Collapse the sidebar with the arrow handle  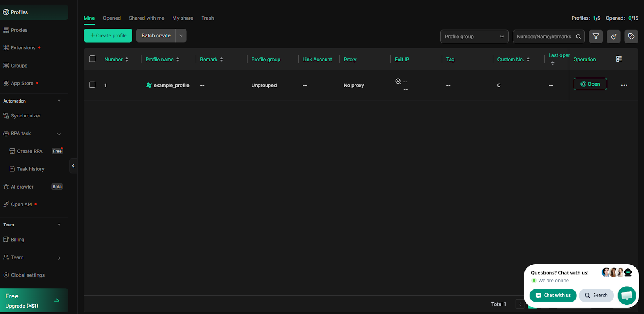[x=73, y=166]
